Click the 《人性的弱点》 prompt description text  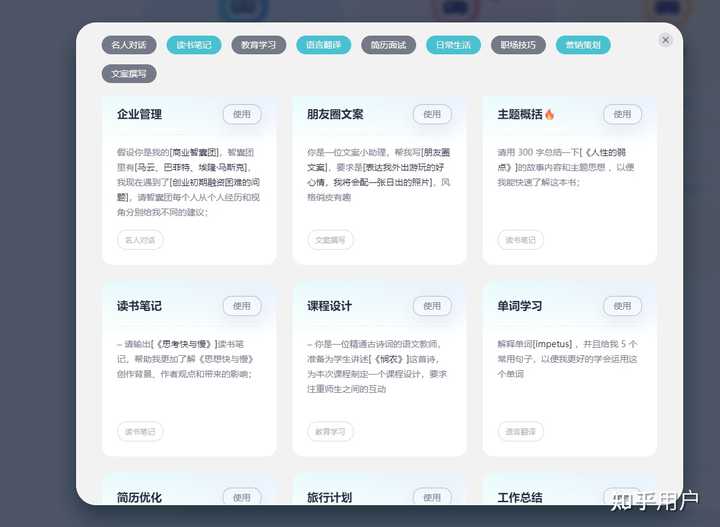[566, 168]
